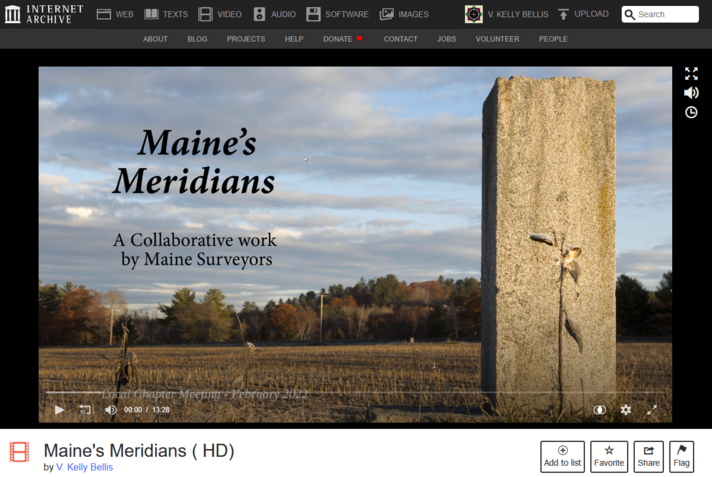Mute video using player bar volume icon
This screenshot has width=712, height=477.
pos(111,409)
